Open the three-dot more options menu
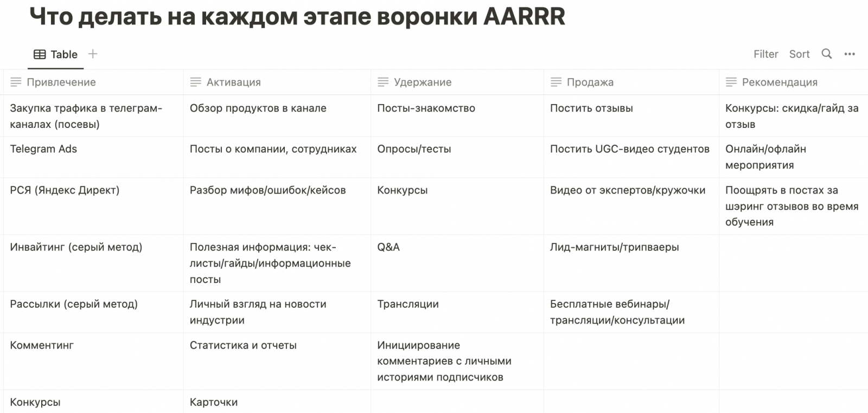 850,54
